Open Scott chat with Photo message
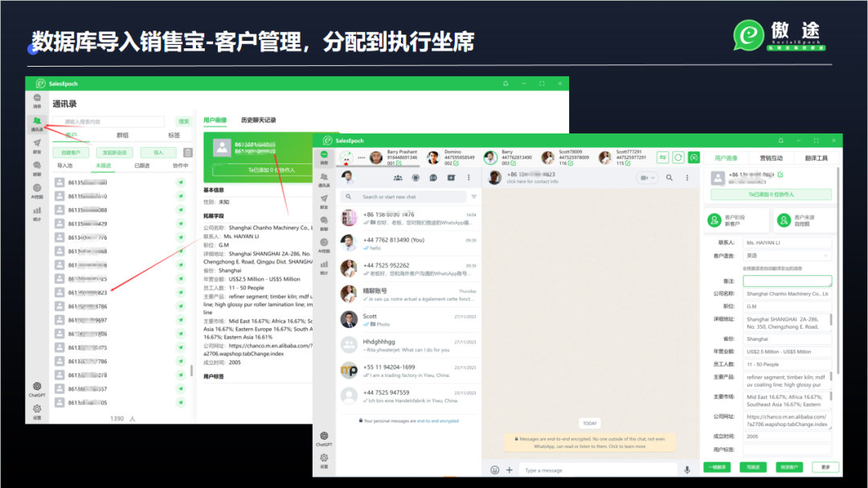 tap(408, 320)
